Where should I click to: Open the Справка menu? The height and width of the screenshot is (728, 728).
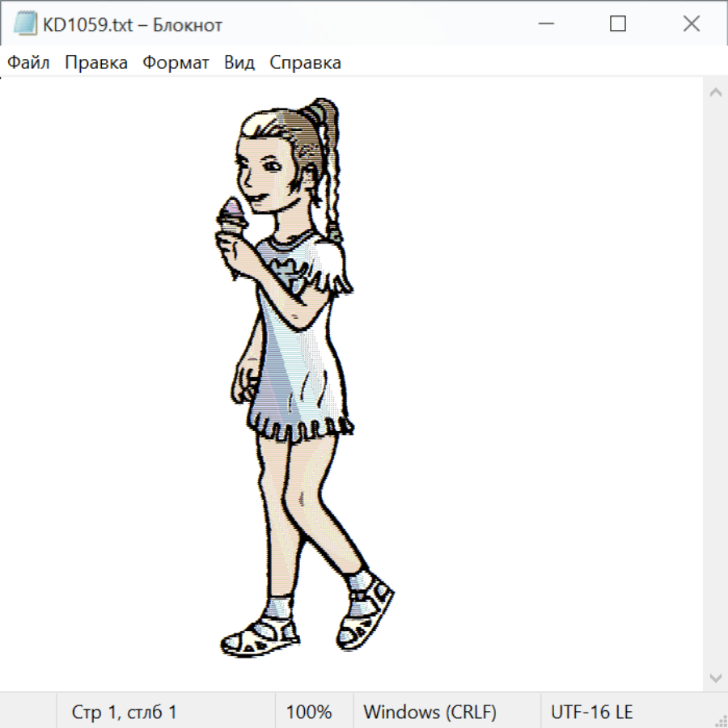click(x=305, y=62)
